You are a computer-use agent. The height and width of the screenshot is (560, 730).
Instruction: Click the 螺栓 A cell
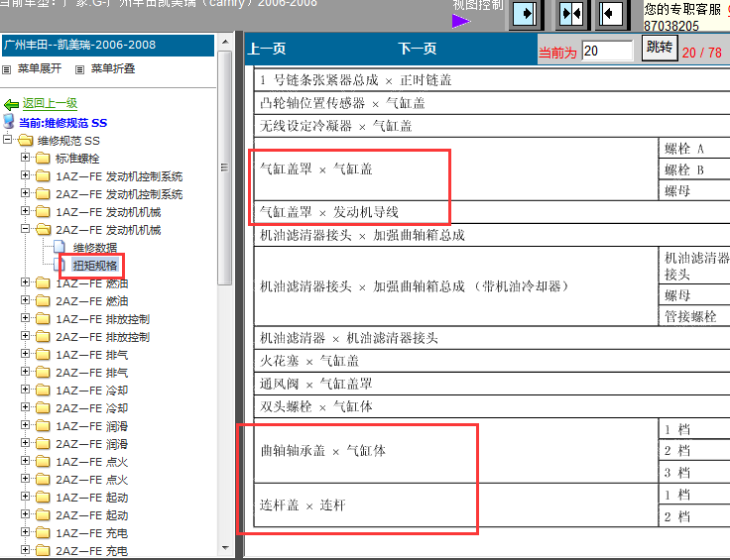694,149
